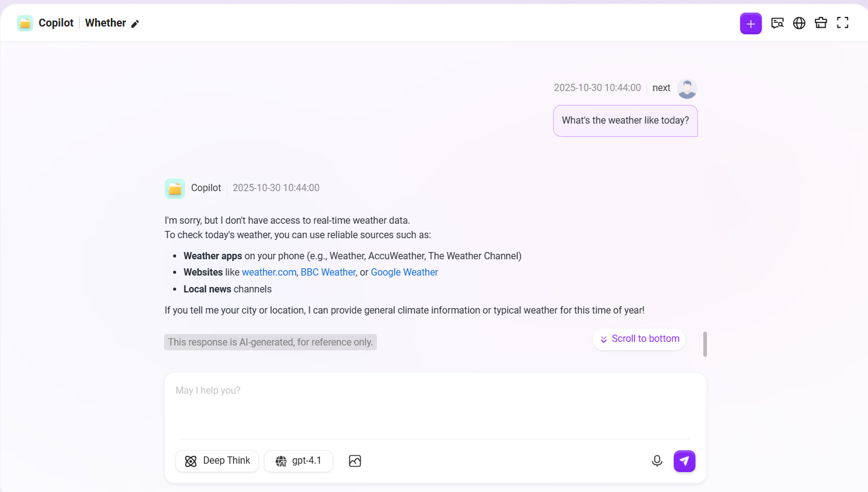
Task: Follow the BBC Weather link
Action: (x=328, y=273)
